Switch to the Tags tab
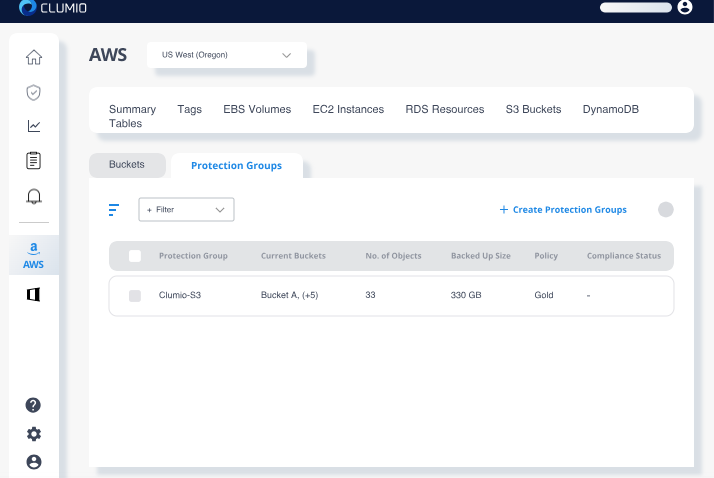 (189, 109)
